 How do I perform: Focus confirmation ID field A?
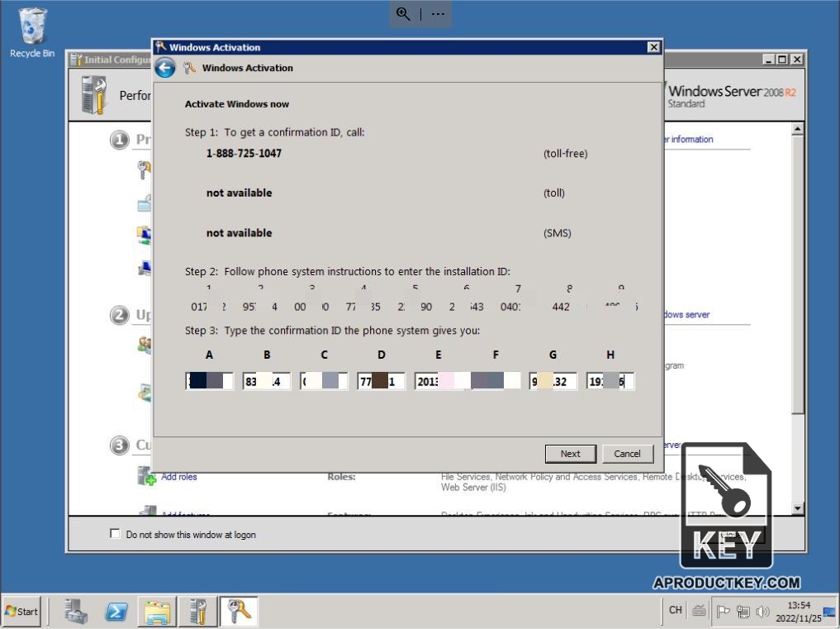[x=210, y=381]
